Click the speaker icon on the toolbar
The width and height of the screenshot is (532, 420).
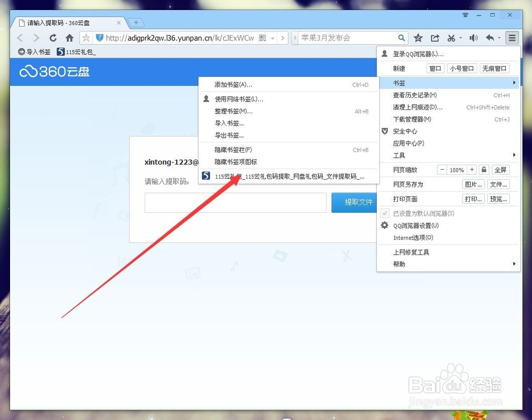click(x=473, y=38)
